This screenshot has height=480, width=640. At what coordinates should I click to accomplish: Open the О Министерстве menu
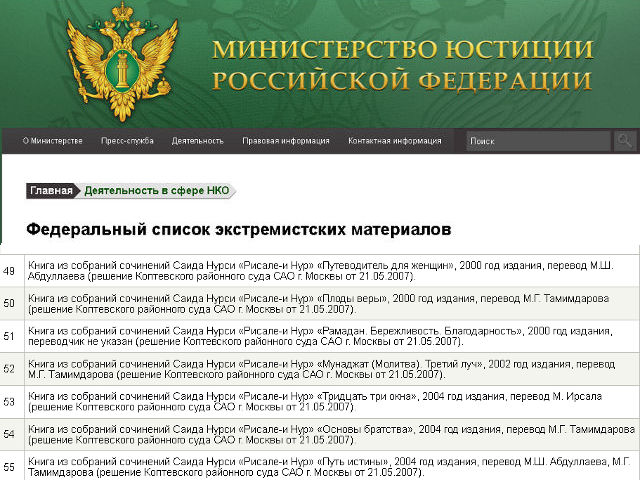(x=52, y=142)
